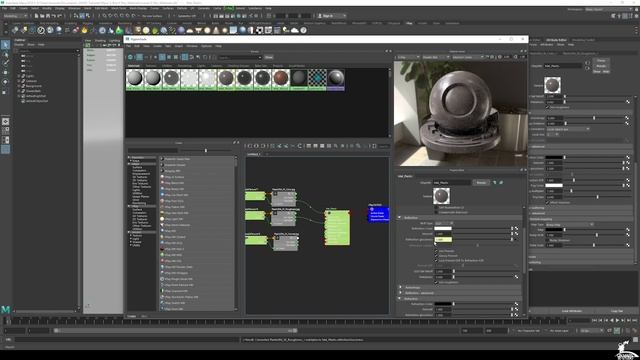Switch to the Bins tab below the Create panel
Viewport: 640px width, 360px height.
click(x=144, y=316)
